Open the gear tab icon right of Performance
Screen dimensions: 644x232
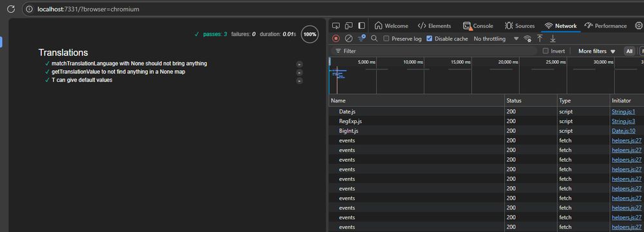pyautogui.click(x=639, y=26)
